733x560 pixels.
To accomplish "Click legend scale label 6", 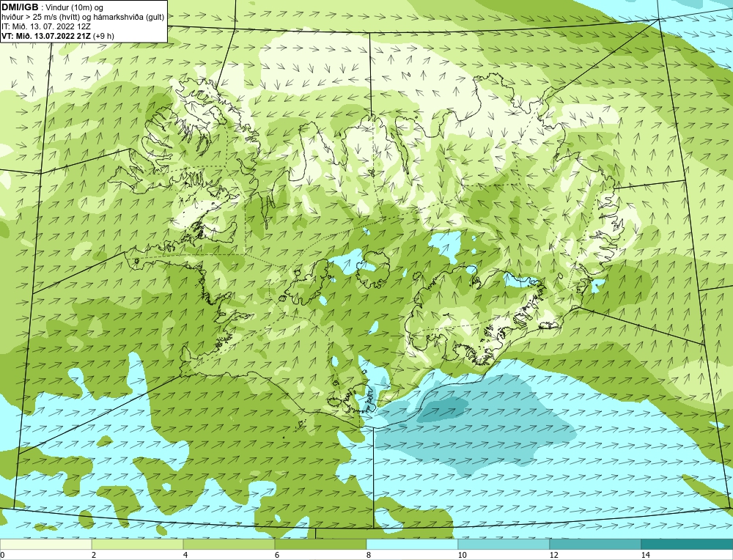I will click(277, 555).
